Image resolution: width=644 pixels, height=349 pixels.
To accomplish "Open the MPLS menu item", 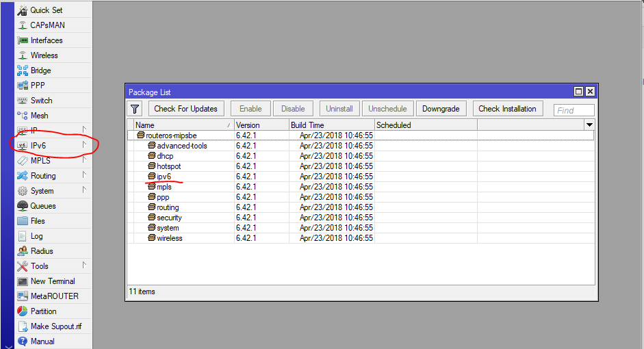I will coord(54,161).
